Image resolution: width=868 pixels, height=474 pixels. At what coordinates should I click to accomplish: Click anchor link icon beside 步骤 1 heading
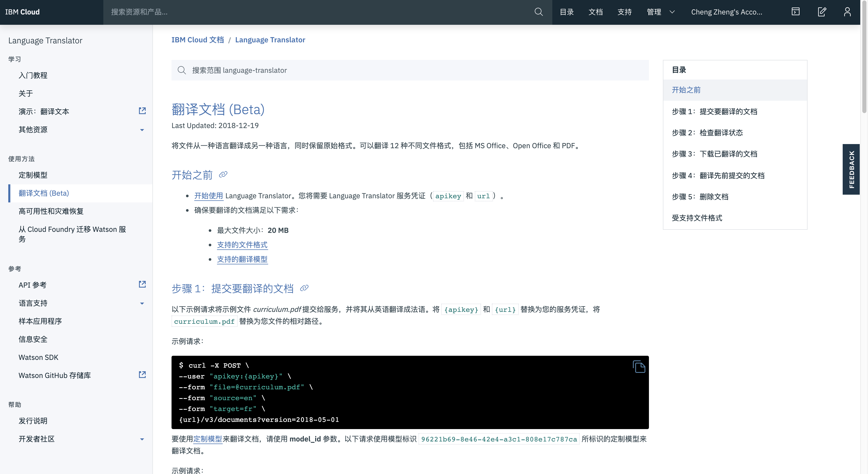pyautogui.click(x=304, y=288)
